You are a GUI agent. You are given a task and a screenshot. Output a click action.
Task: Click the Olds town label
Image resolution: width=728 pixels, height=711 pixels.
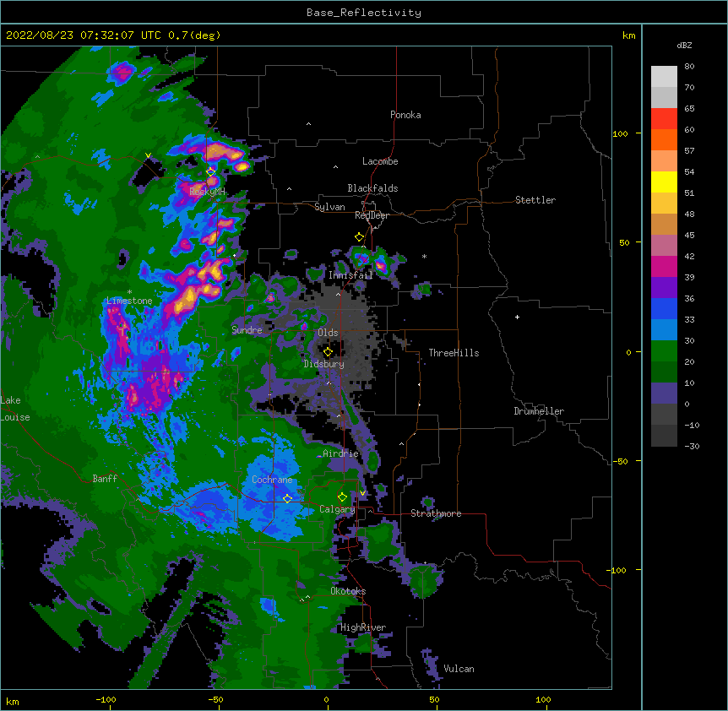tap(328, 333)
